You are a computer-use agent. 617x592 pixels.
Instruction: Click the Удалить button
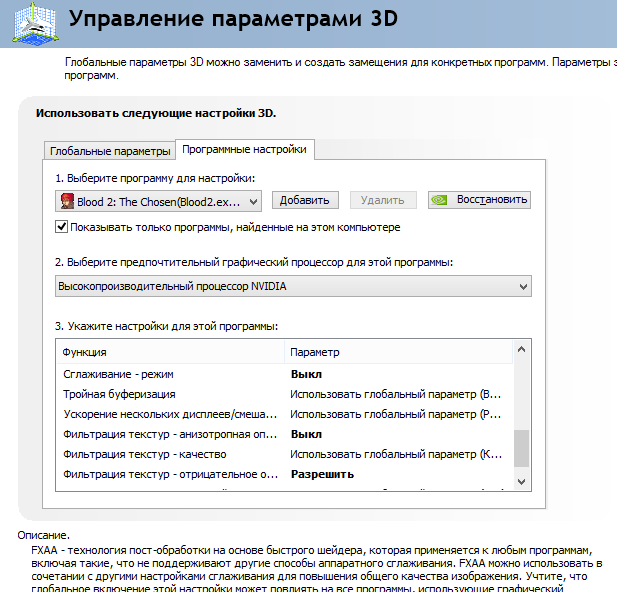tap(383, 200)
